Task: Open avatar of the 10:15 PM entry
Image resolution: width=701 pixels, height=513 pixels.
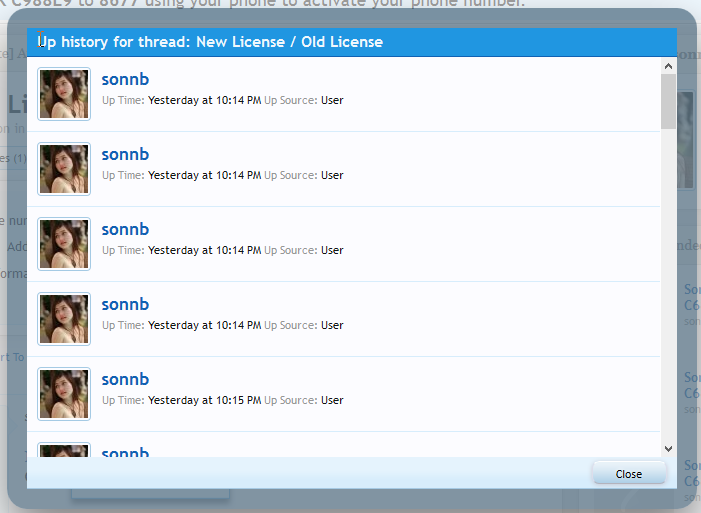Action: [x=64, y=394]
